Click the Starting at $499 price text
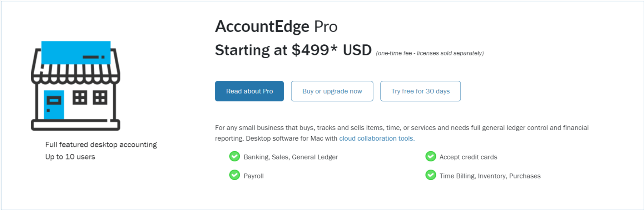 (x=293, y=50)
